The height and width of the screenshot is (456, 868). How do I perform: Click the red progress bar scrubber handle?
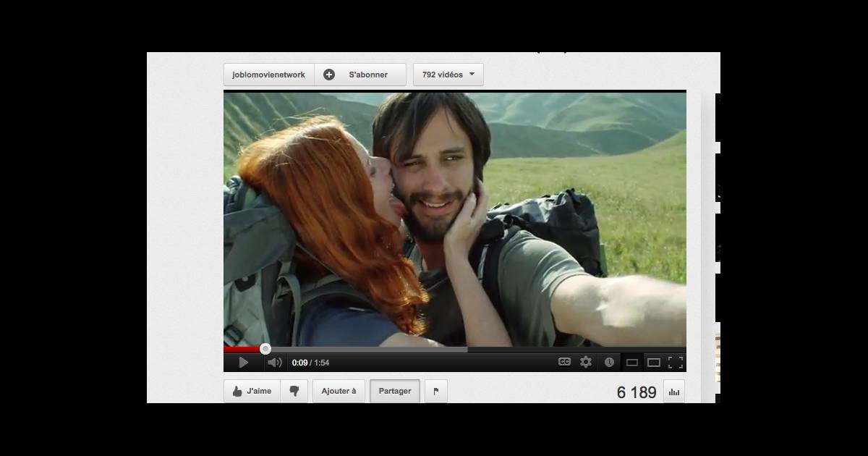click(265, 349)
